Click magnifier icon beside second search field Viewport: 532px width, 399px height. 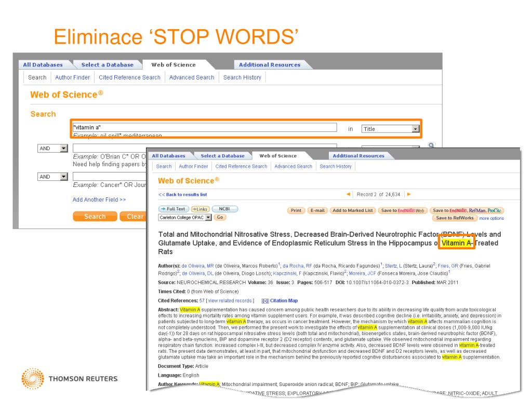click(x=431, y=145)
